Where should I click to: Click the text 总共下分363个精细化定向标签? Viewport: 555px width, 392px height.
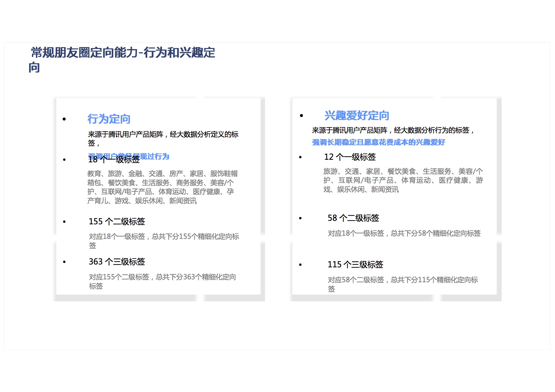click(162, 281)
